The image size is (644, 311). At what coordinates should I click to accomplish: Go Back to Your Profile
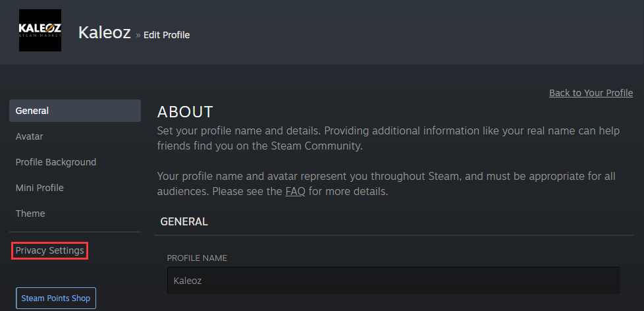[x=591, y=93]
